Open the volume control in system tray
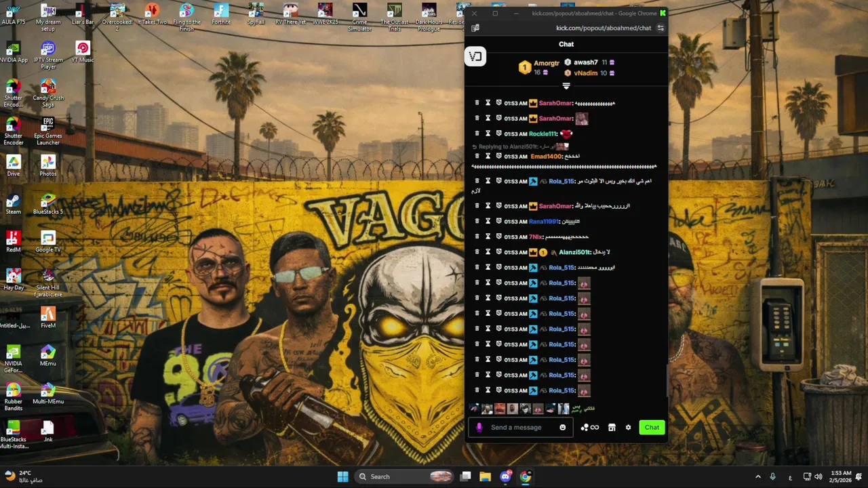Viewport: 868px width, 488px height. [818, 476]
